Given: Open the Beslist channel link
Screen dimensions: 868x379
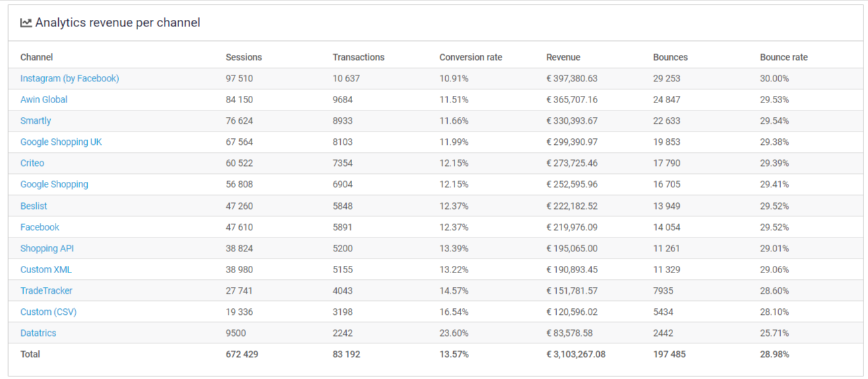Looking at the screenshot, I should (x=34, y=206).
